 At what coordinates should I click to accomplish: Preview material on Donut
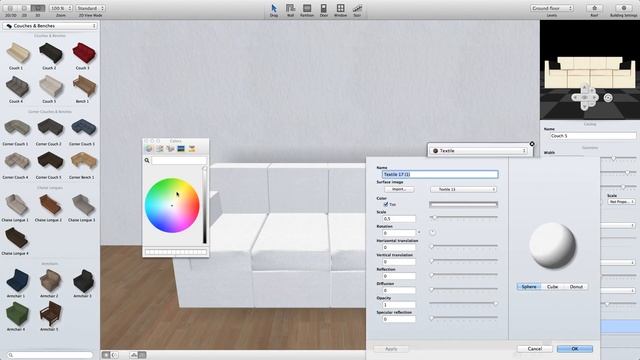coord(576,287)
